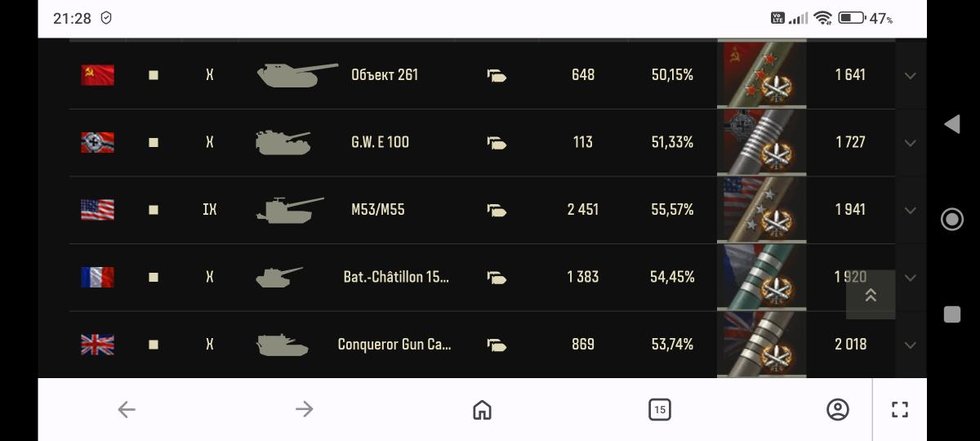
Task: Click the USA flag icon for M53/M55
Action: tap(97, 210)
